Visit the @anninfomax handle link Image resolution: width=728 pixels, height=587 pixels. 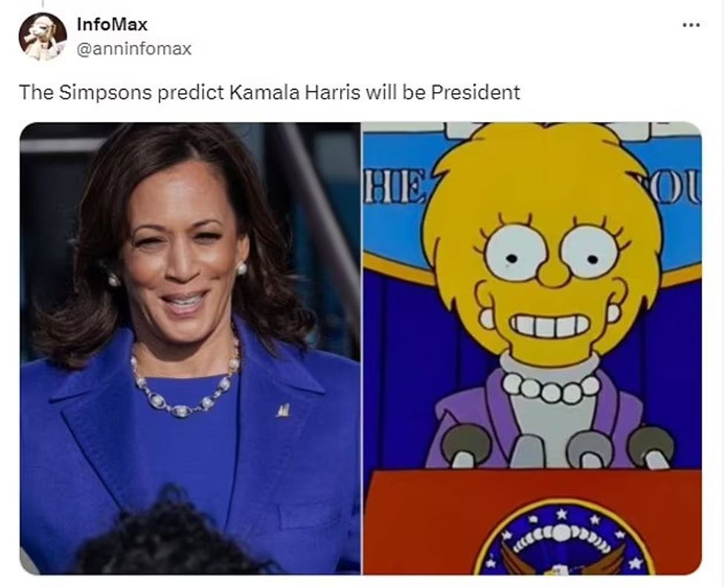tap(134, 49)
